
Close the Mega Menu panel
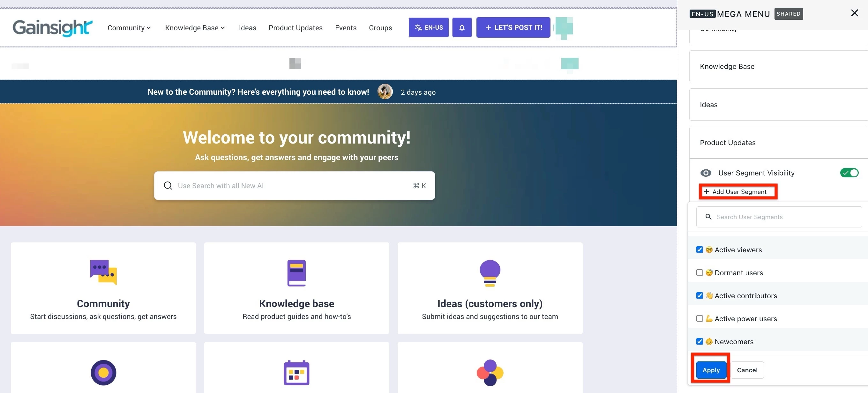[854, 13]
